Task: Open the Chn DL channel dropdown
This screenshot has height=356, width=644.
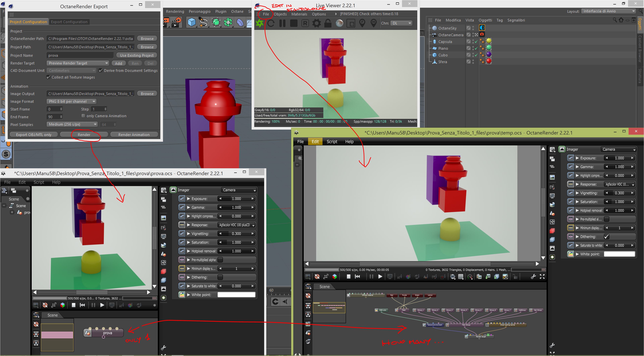Action: tap(401, 23)
